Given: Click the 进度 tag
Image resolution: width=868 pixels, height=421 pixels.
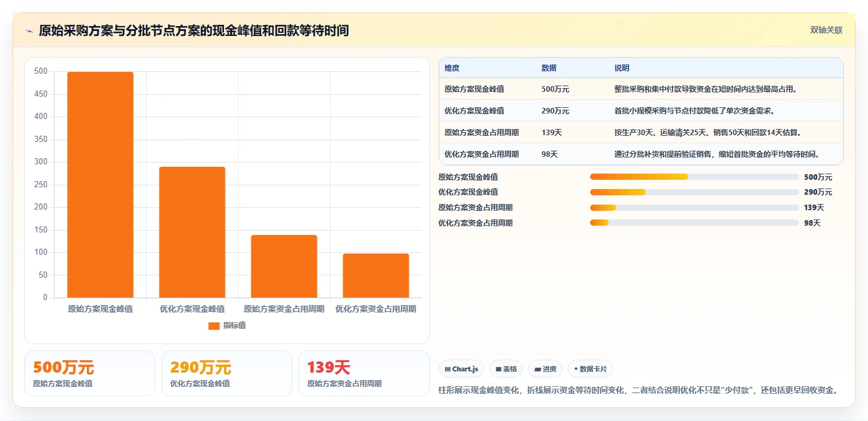Looking at the screenshot, I should tap(545, 369).
